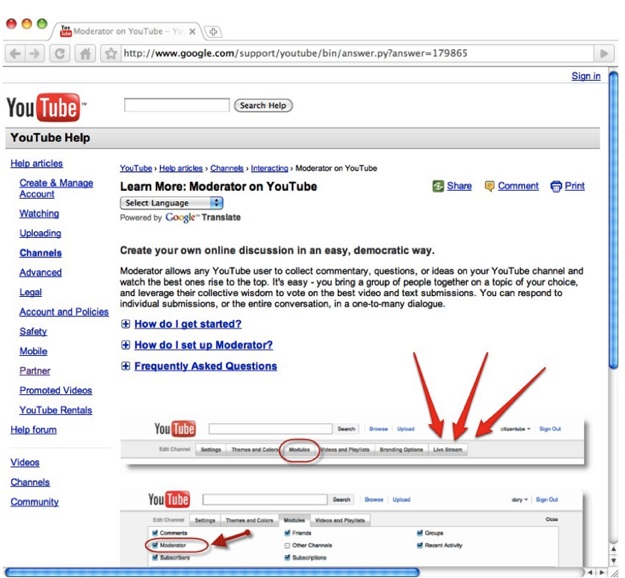The height and width of the screenshot is (578, 625).
Task: Close the Moderator on YouTube tab
Action: click(x=192, y=31)
